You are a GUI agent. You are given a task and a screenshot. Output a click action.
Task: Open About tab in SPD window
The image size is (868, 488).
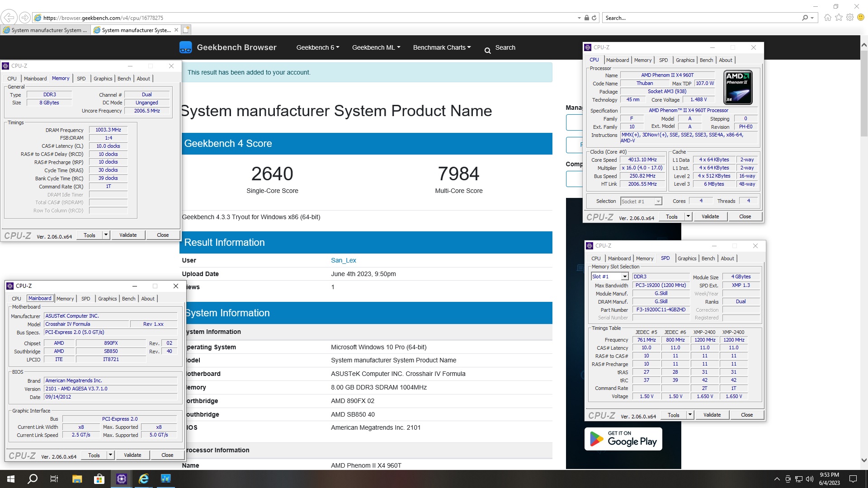pyautogui.click(x=727, y=258)
